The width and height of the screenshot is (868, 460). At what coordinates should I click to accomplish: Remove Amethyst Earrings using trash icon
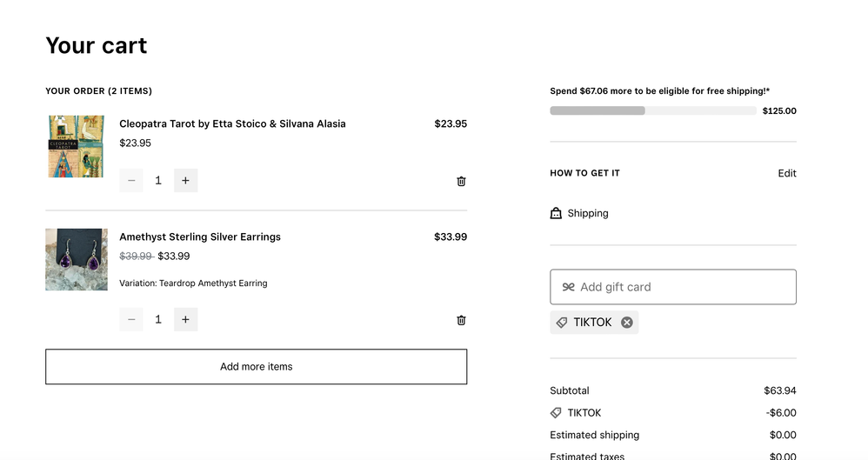click(x=461, y=320)
